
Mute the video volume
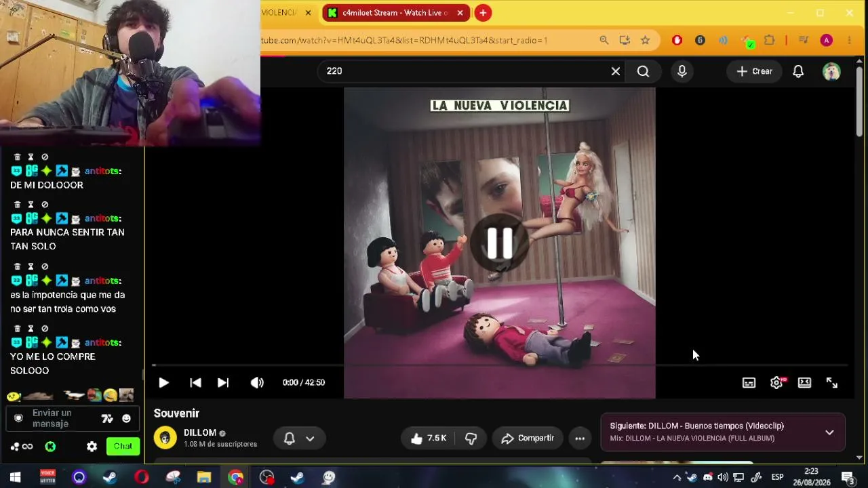coord(257,382)
